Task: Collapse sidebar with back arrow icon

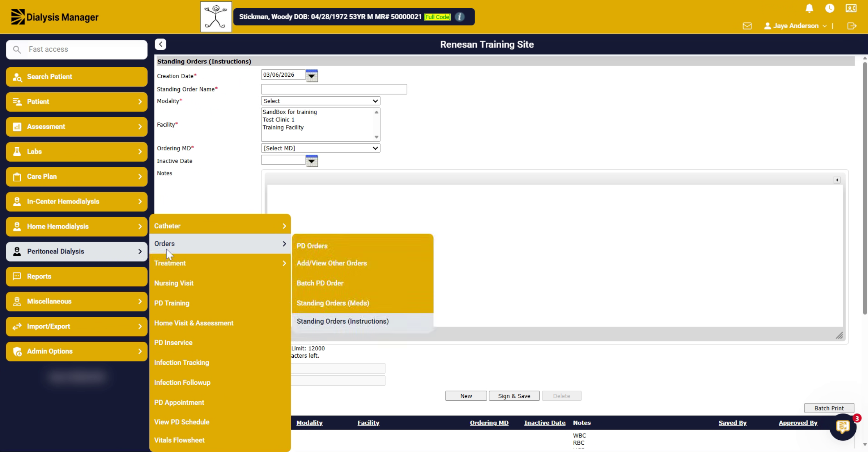Action: (x=161, y=44)
